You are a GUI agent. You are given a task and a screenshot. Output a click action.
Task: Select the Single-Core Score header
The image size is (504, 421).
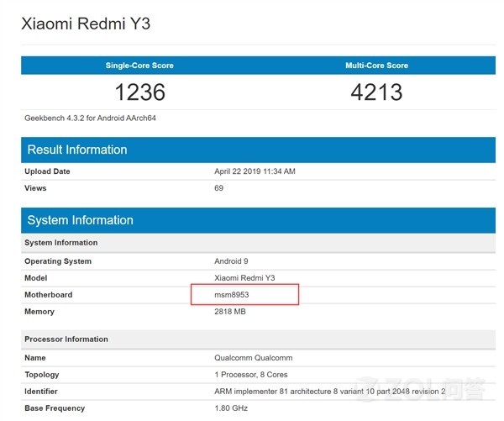tap(139, 65)
